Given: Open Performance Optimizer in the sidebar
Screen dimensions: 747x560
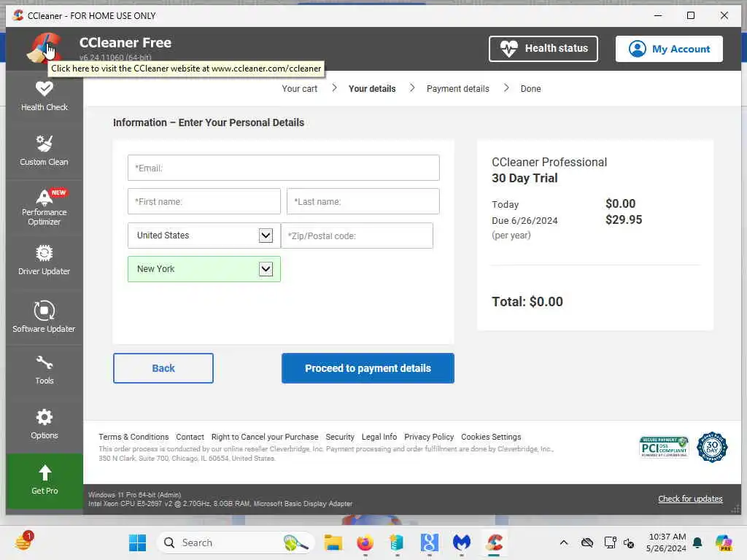Looking at the screenshot, I should (x=44, y=208).
